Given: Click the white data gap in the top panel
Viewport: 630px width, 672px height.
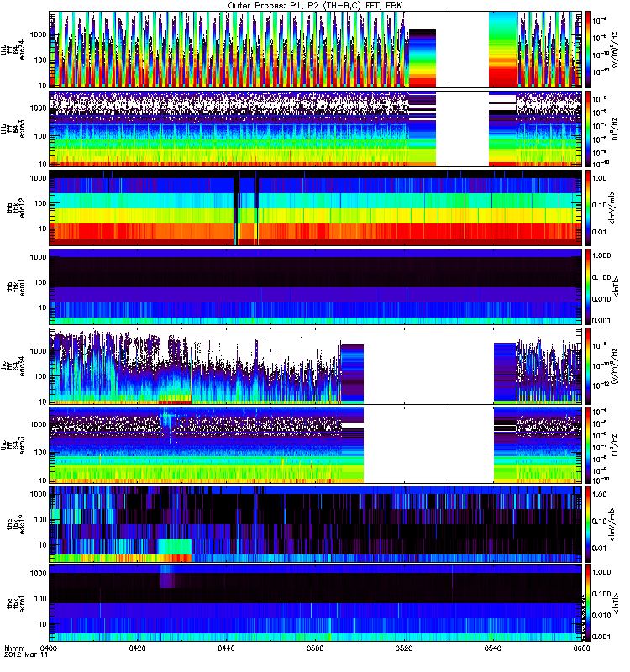Looking at the screenshot, I should click(x=462, y=49).
